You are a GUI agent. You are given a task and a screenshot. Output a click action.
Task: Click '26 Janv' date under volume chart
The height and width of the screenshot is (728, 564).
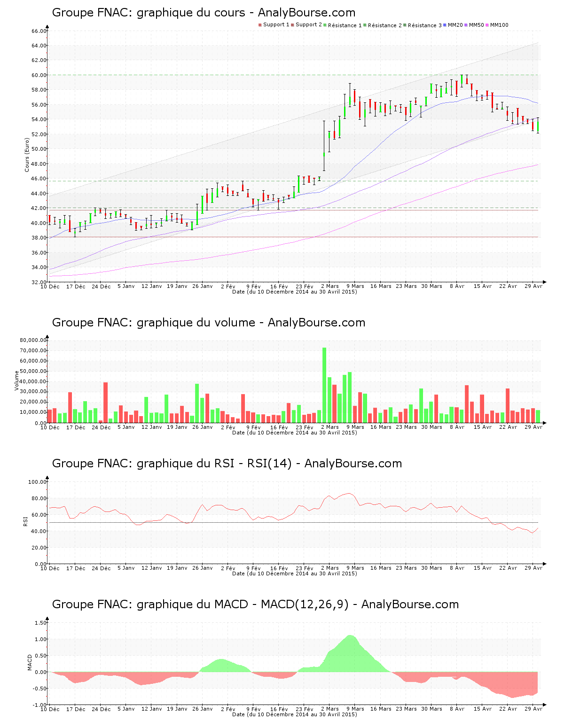[x=203, y=427]
